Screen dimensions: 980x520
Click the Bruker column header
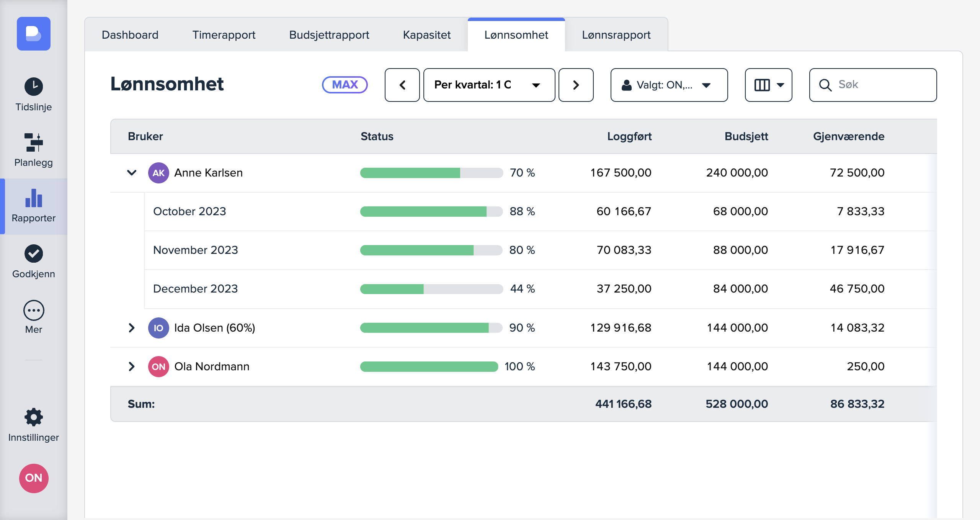pyautogui.click(x=145, y=136)
